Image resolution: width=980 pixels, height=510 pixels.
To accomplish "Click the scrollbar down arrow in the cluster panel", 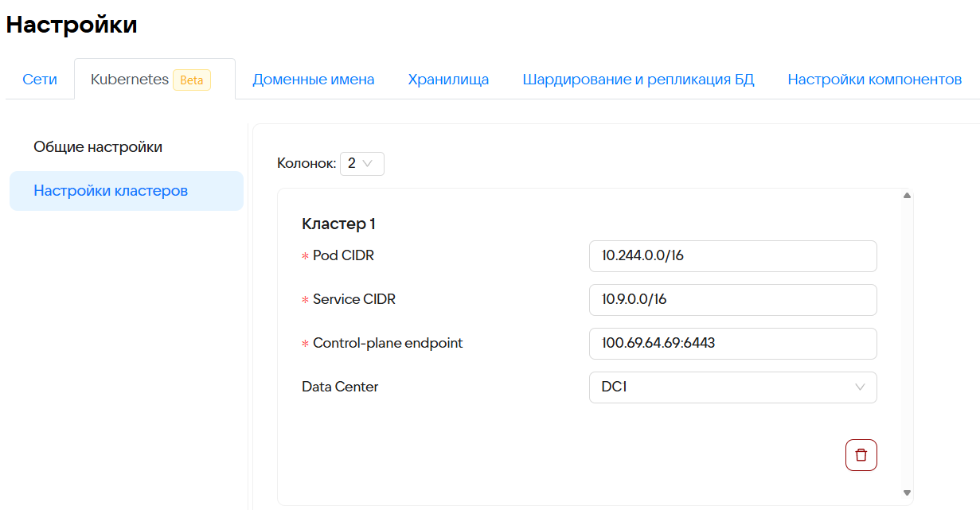I will (907, 493).
